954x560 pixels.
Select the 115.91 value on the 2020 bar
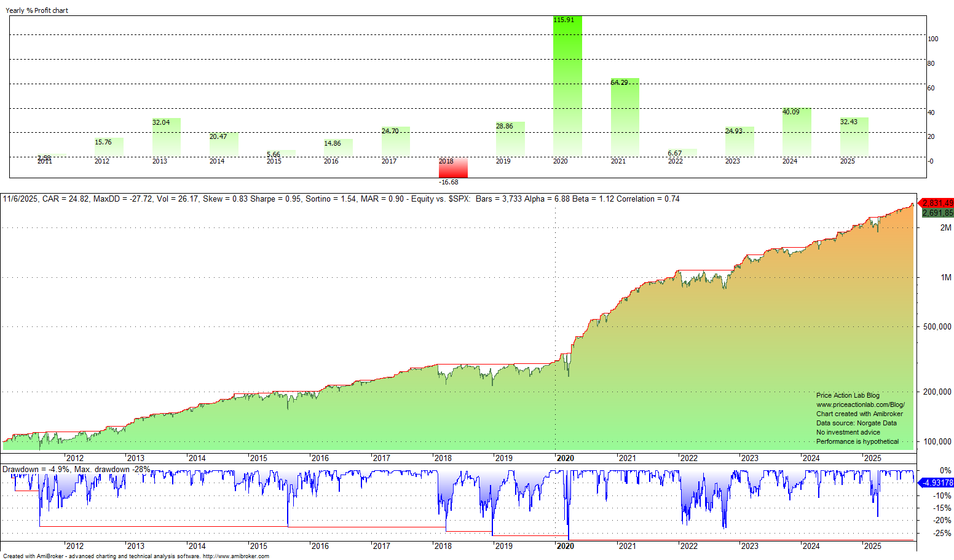(564, 20)
